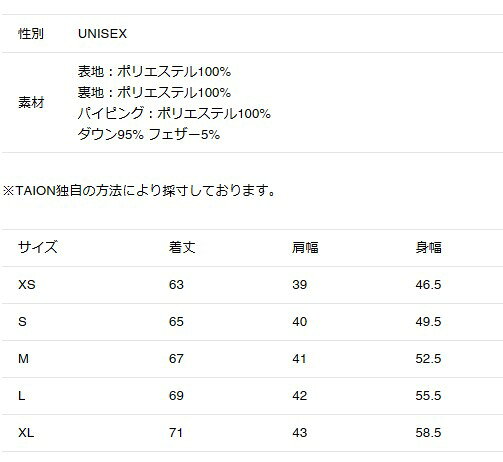
Task: Select the L size row label
Action: (22, 396)
